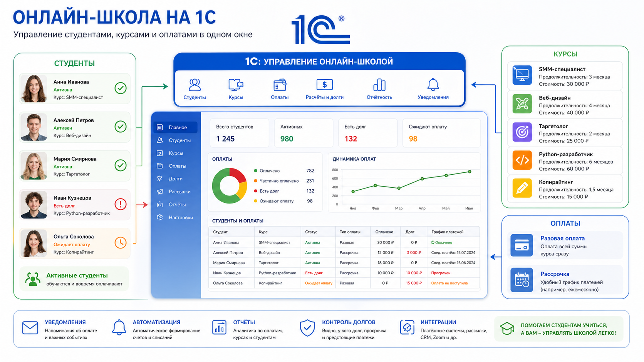Screen dimensions: 644x362
Task: Click the envelope icon beside bottom Уведомления
Action: coord(30,328)
